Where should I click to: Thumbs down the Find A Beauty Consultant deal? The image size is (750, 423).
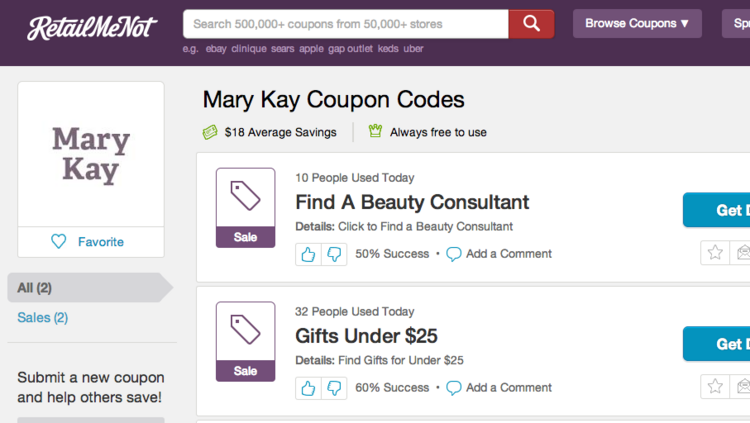coord(334,254)
